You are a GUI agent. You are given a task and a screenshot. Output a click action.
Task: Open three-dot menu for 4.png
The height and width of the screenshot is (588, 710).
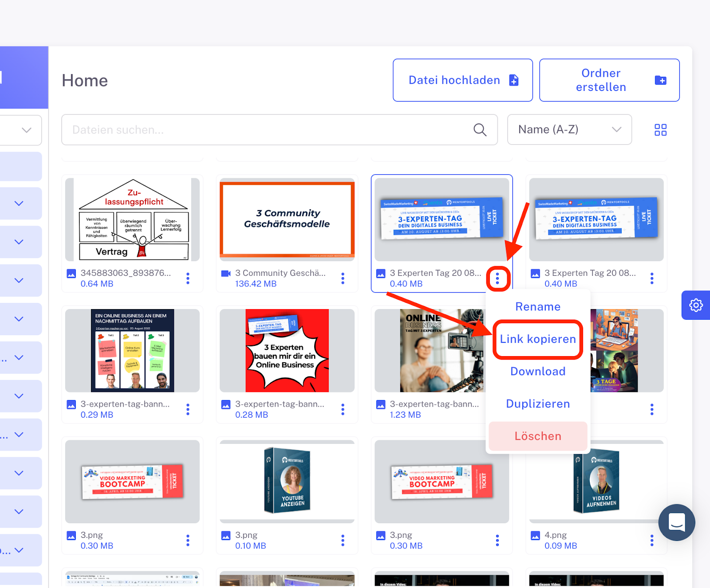pyautogui.click(x=652, y=540)
